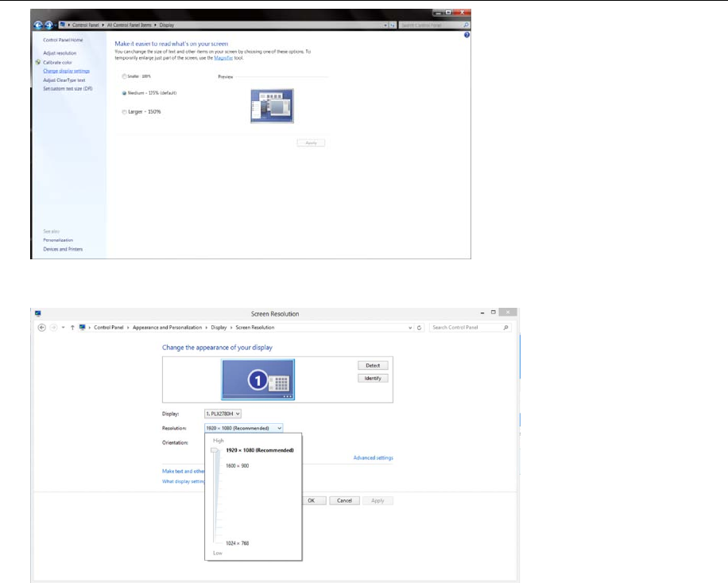The image size is (728, 583).
Task: Select 1024 × 768 on resolution slider
Action: tap(238, 543)
